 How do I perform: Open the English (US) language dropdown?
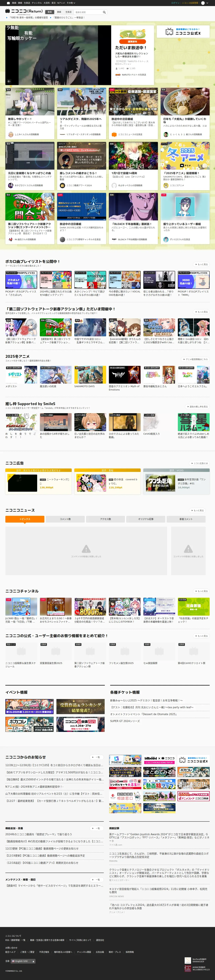coord(23,961)
